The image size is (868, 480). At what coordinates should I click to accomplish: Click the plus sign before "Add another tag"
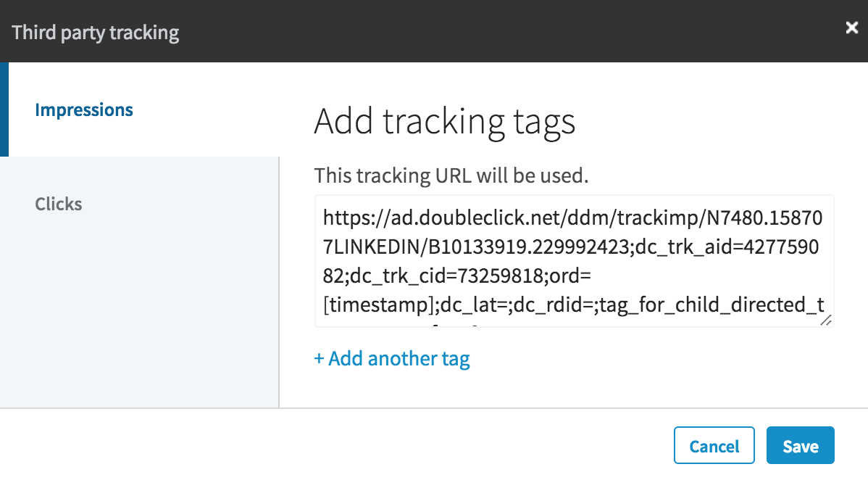click(x=319, y=359)
